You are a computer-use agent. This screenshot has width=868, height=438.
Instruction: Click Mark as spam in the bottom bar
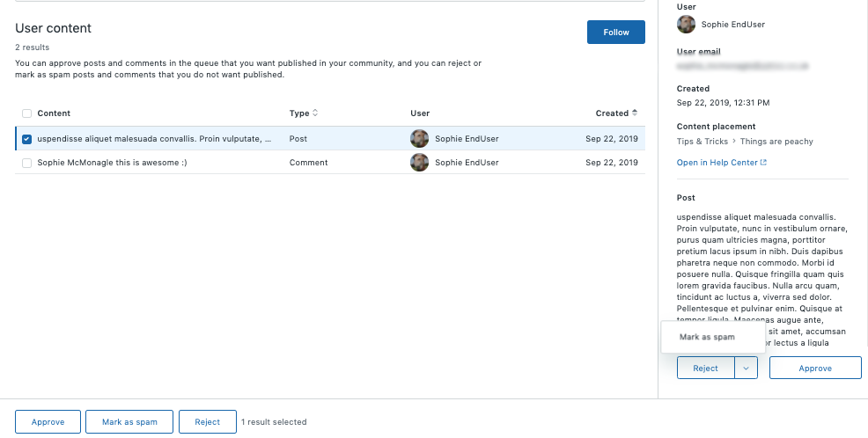tap(129, 422)
